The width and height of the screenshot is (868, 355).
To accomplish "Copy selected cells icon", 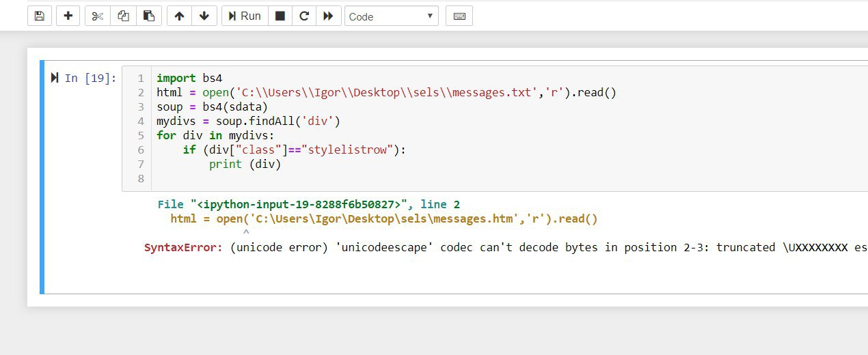I will coord(123,16).
